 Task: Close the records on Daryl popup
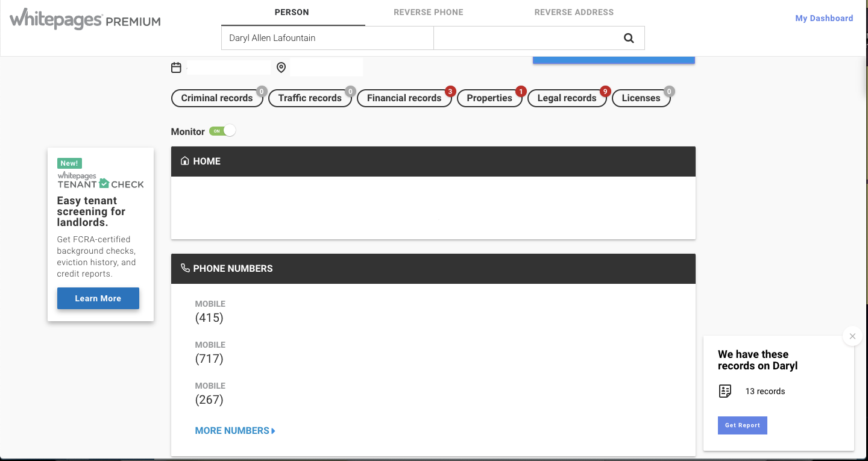(852, 336)
